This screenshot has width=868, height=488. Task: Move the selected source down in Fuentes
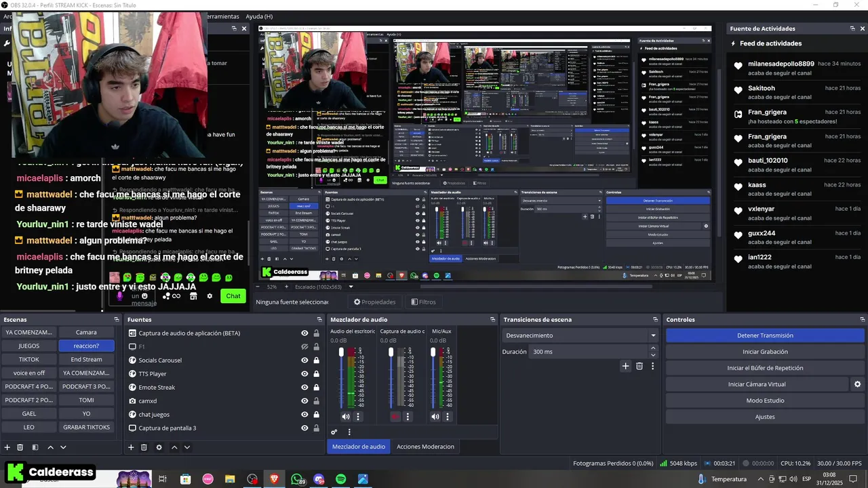(187, 447)
